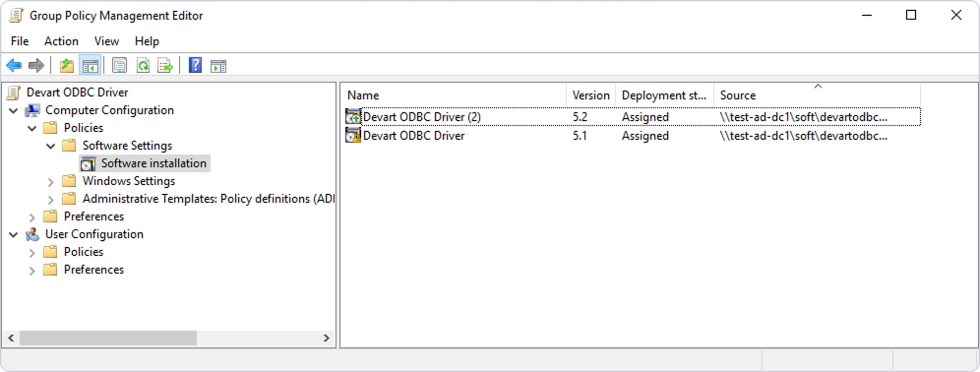Screen dimensions: 980x372
Task: Click version 5.2 cell
Action: click(580, 117)
